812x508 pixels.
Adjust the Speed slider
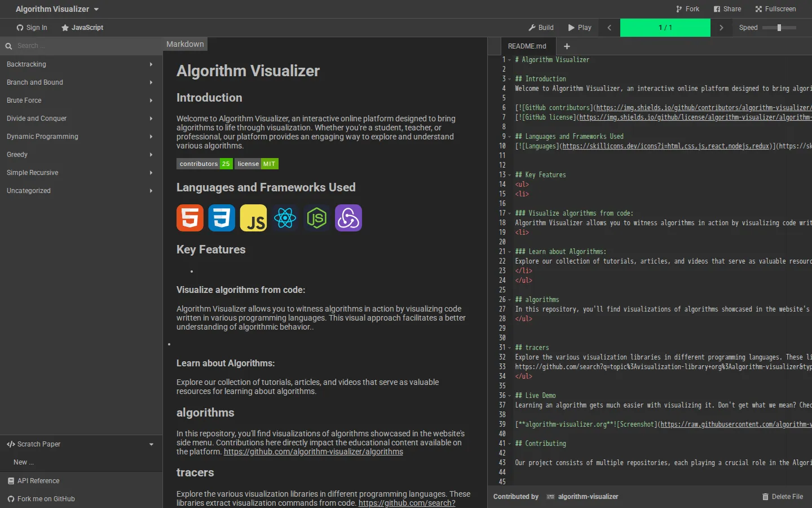779,28
